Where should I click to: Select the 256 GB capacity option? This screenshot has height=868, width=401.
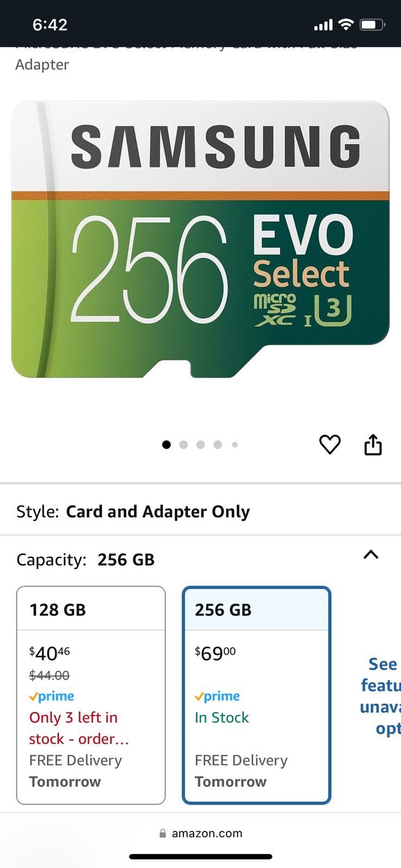tap(257, 695)
